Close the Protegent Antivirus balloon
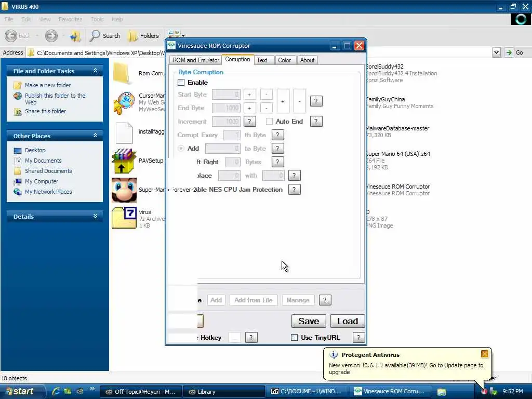 485,354
